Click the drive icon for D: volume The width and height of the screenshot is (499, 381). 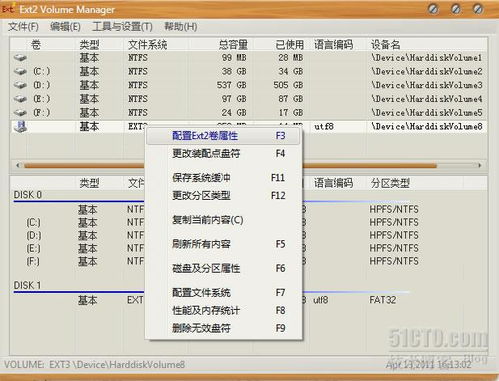click(20, 85)
